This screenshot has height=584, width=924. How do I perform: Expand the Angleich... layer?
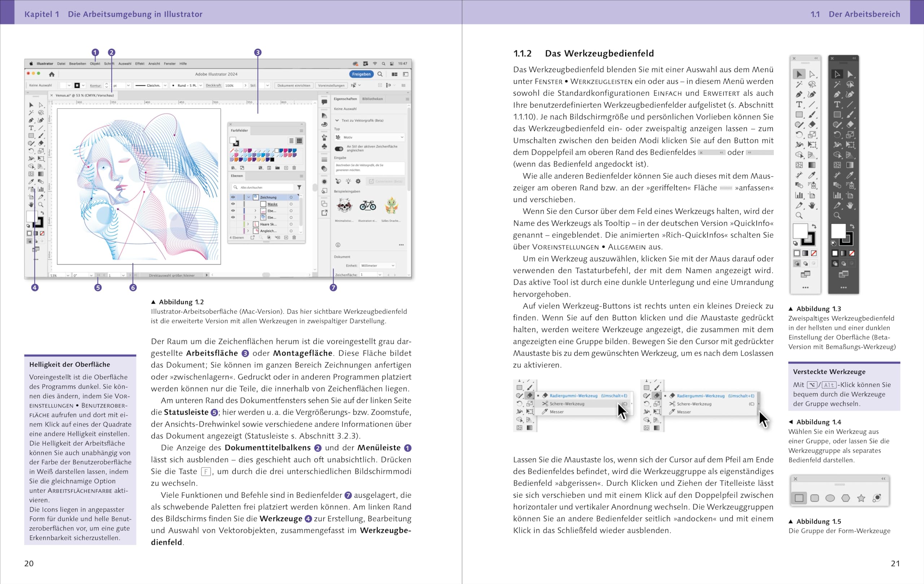coord(248,231)
